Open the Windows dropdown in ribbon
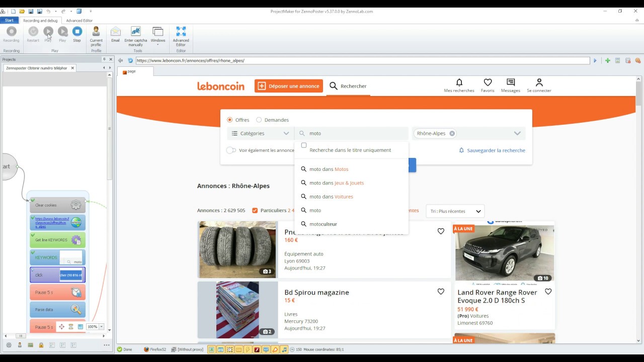The image size is (644, 362). 158,36
